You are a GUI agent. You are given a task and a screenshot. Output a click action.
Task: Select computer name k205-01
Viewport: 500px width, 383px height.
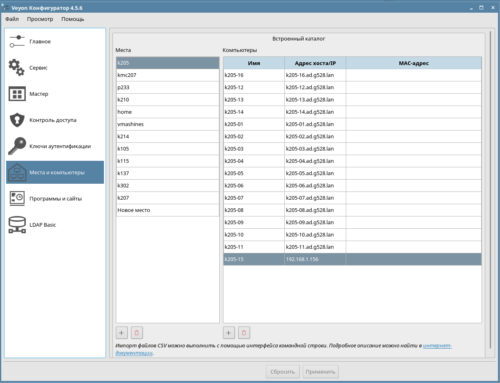tap(254, 124)
